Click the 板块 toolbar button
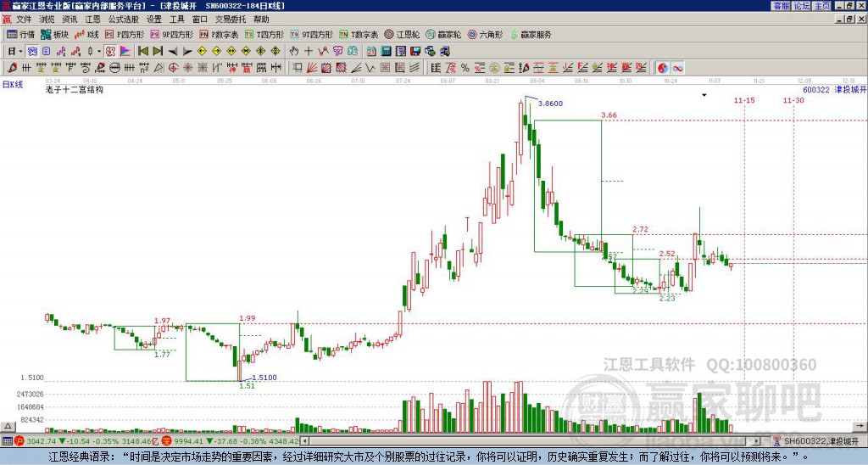The width and height of the screenshot is (868, 465). pyautogui.click(x=55, y=34)
